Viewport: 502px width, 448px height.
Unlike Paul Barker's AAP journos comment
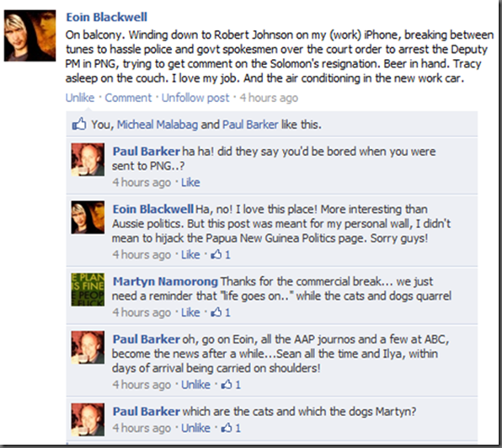tap(195, 384)
